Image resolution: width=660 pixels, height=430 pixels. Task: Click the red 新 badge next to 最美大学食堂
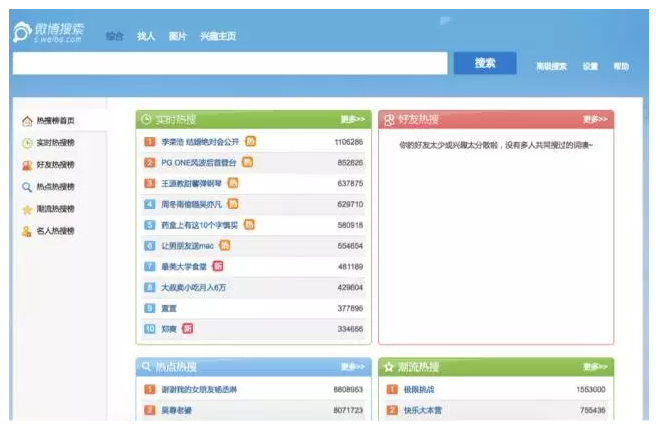click(217, 266)
